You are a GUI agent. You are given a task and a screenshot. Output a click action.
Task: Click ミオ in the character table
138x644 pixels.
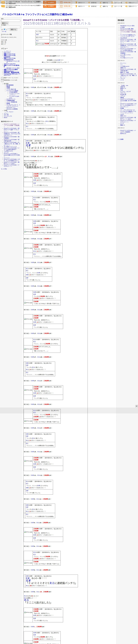click(x=37, y=35)
